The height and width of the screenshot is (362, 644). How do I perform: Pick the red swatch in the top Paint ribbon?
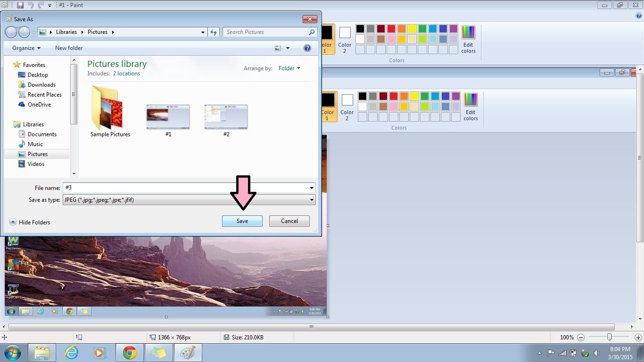point(391,29)
